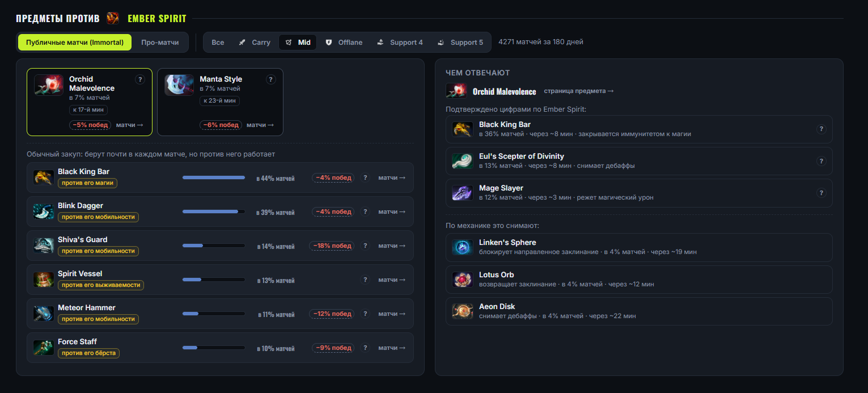Open матчи link in Spirit Vessel row

[x=392, y=280]
